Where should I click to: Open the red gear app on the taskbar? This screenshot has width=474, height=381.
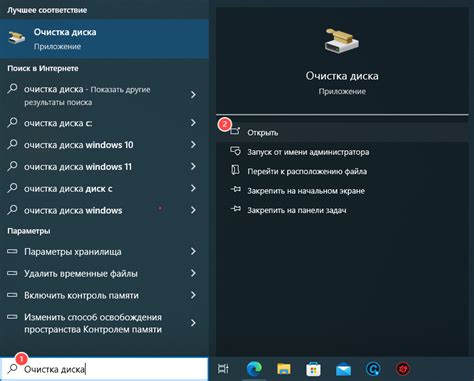403,369
